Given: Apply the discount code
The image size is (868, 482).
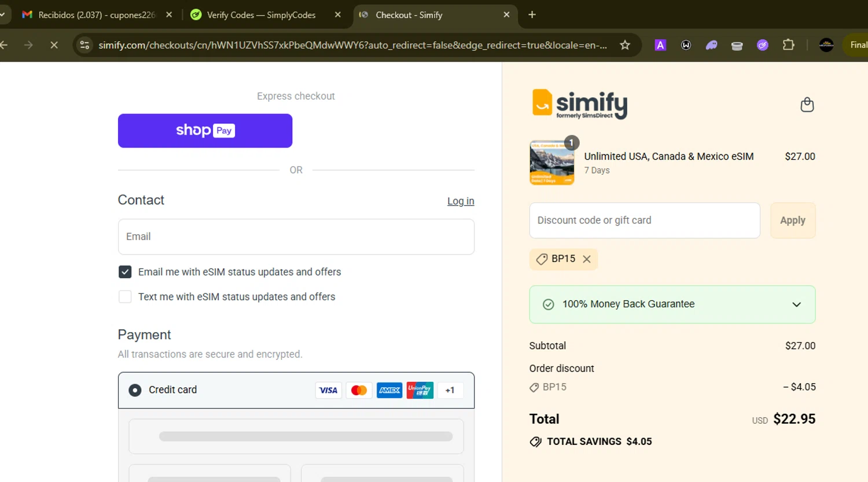Looking at the screenshot, I should coord(793,220).
